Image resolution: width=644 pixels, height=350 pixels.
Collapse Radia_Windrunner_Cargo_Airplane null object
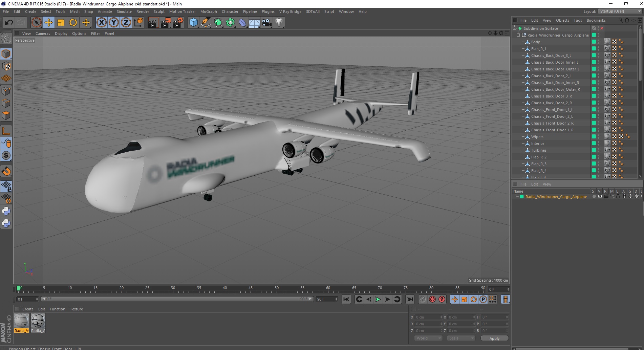[x=518, y=35]
